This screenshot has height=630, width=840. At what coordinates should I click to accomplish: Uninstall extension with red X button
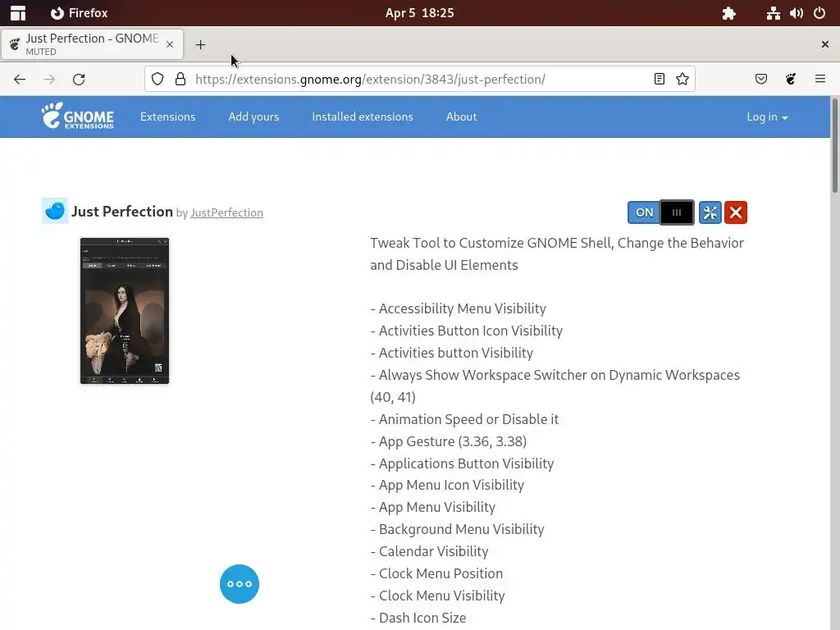pyautogui.click(x=736, y=212)
